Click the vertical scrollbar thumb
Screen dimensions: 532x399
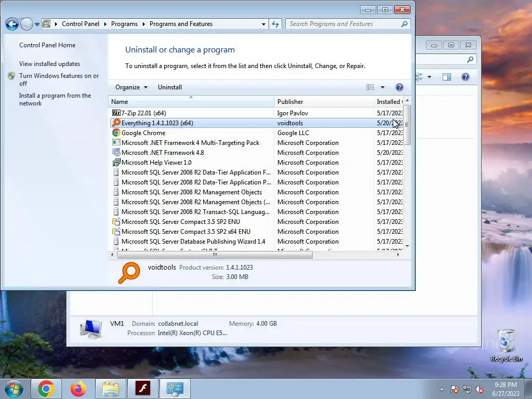click(x=407, y=125)
